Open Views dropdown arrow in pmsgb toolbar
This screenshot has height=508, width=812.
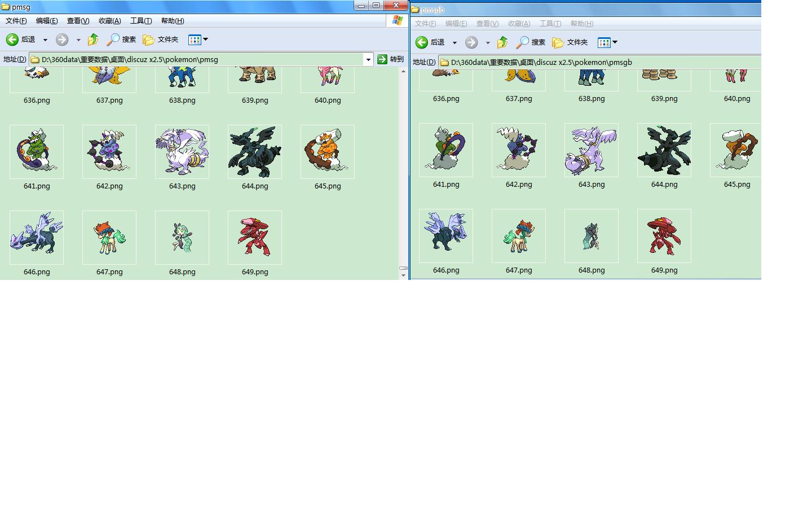coord(615,42)
